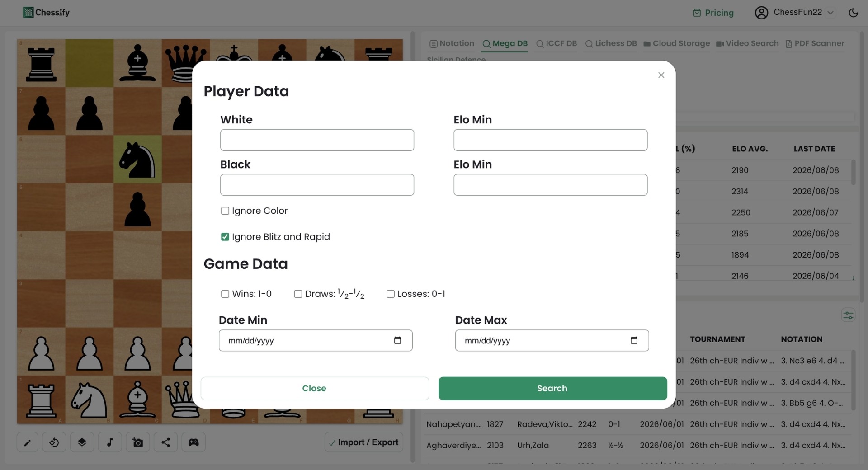This screenshot has height=470, width=868.
Task: Click notation 3. Nc3 e6 4. d4
Action: [812, 361]
